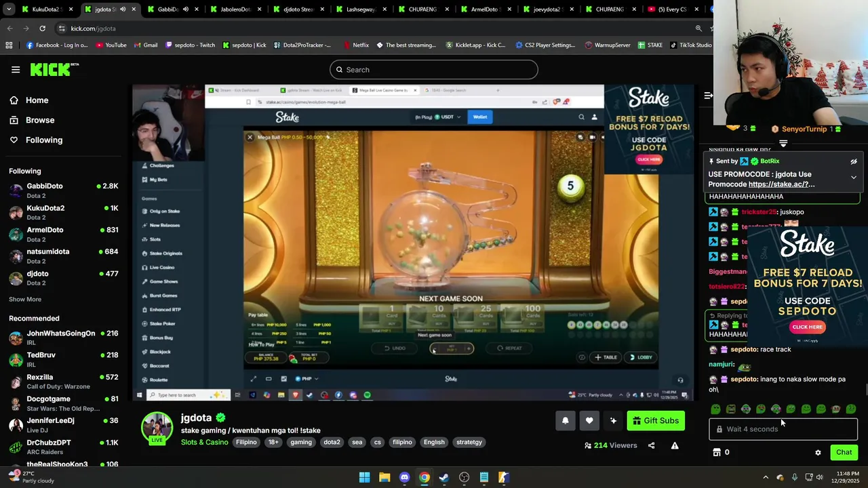Image resolution: width=868 pixels, height=488 pixels.
Task: Open Windows Start menu
Action: 364,477
